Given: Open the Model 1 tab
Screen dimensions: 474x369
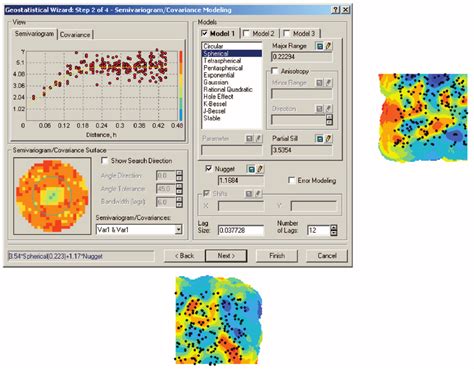Looking at the screenshot, I should click(219, 33).
